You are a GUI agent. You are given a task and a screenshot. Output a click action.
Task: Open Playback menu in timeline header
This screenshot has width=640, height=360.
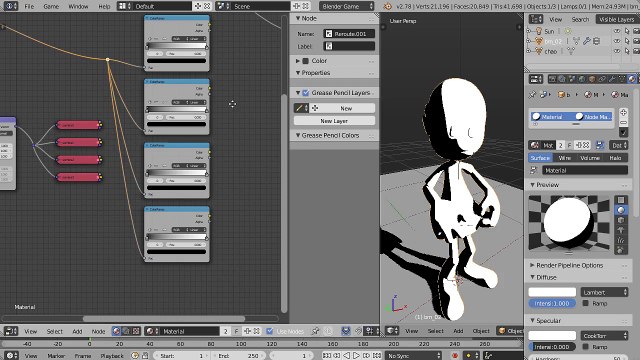112,356
